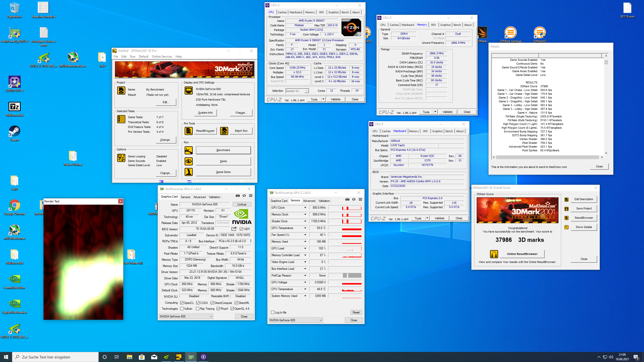Expand the GPU Clock sensor dropdown
Screen dimensions: 644x362
tap(305, 208)
